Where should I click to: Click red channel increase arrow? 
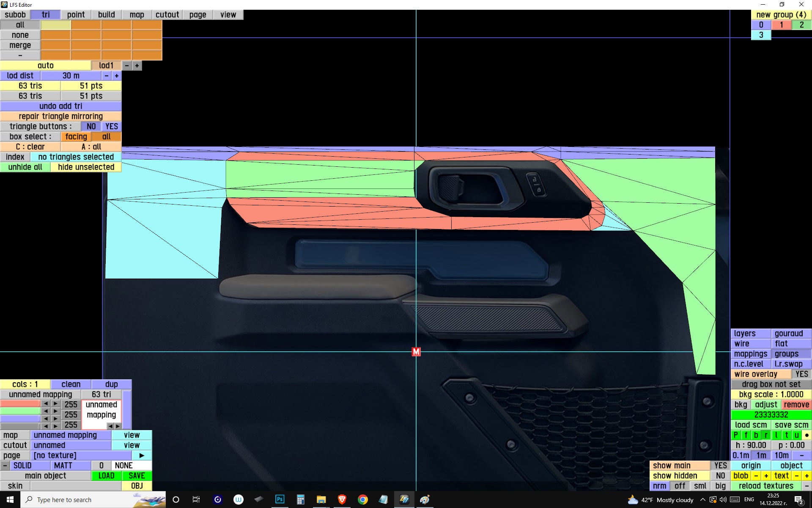click(55, 404)
